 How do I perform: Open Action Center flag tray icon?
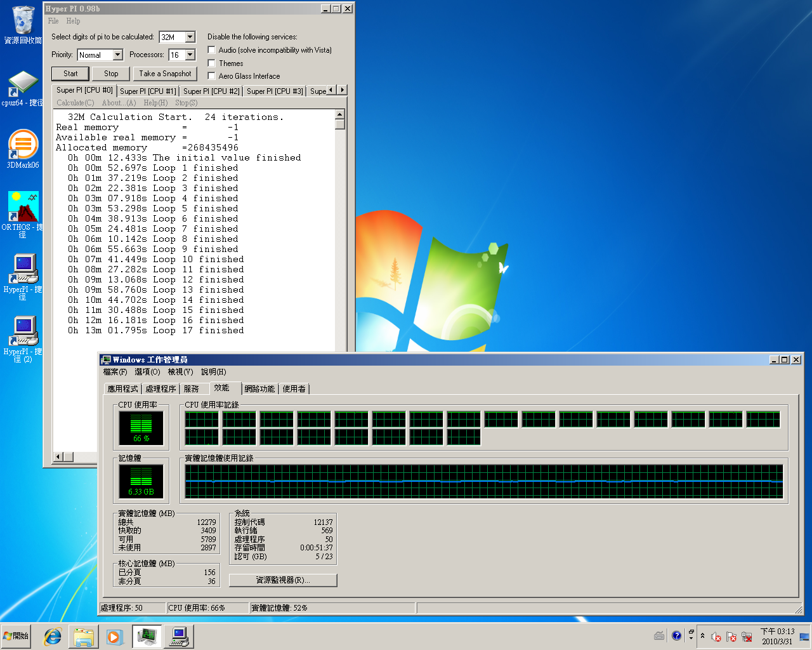coord(731,637)
